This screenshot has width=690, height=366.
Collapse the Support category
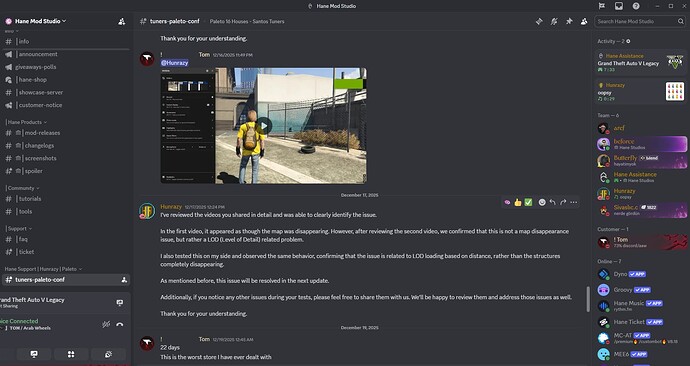tap(19, 228)
